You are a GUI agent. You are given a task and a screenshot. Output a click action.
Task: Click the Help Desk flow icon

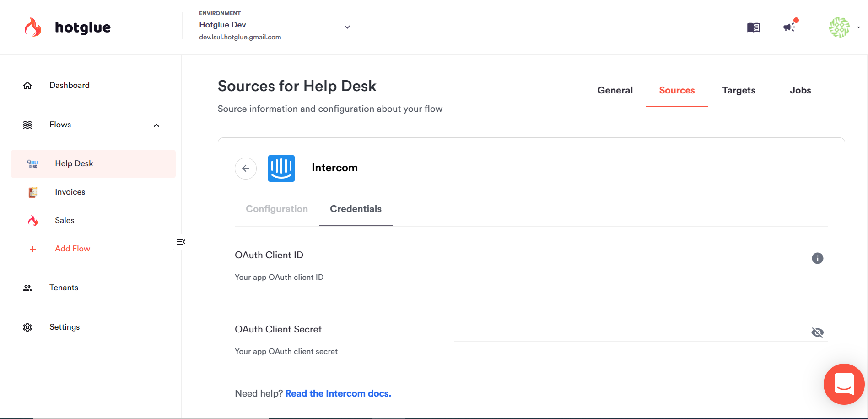33,164
